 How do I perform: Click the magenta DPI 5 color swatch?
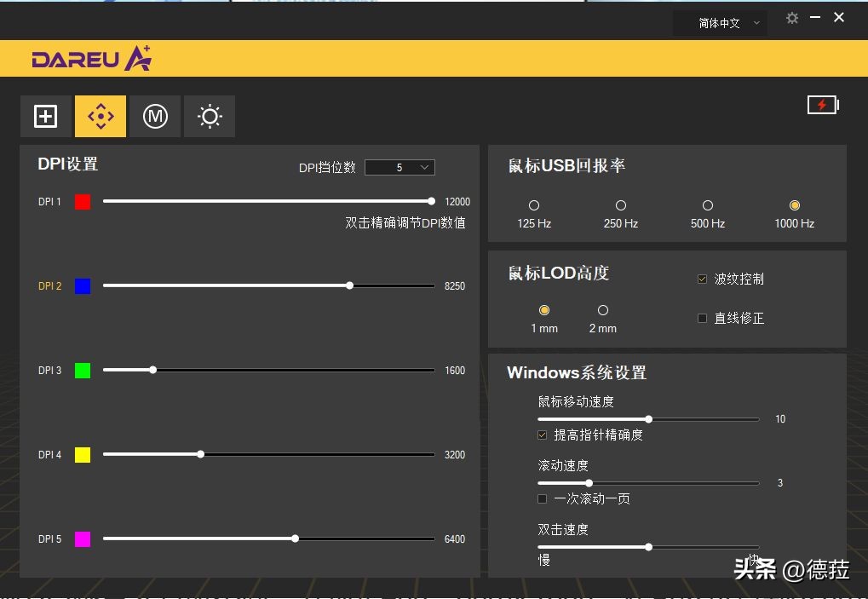[x=82, y=539]
